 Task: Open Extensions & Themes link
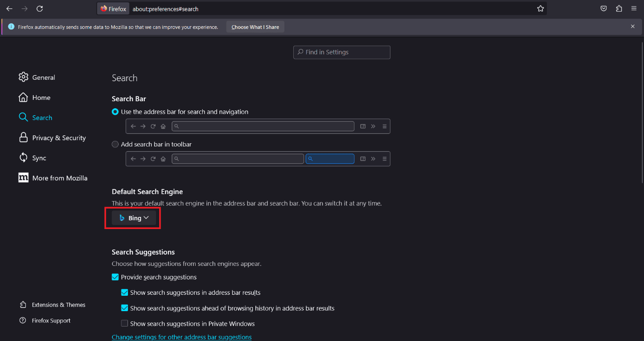point(58,305)
